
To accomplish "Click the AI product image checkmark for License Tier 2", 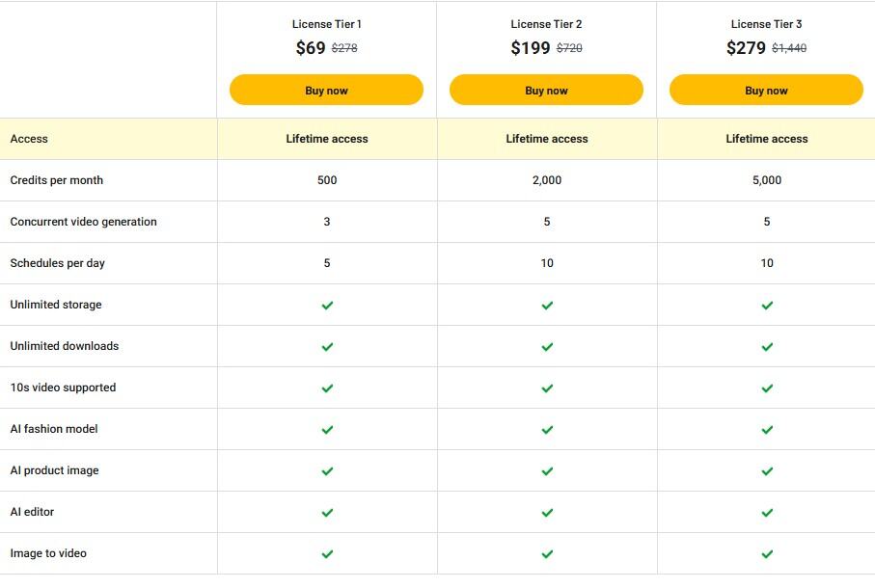I will 547,469.
